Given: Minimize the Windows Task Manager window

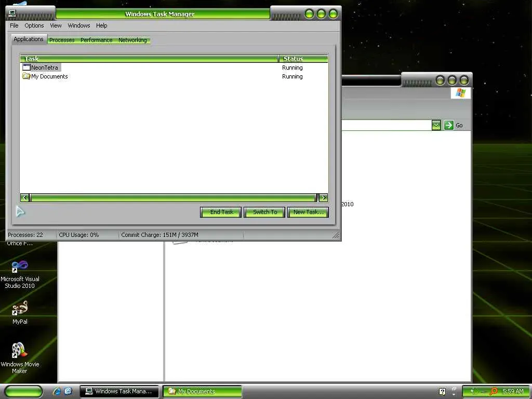Looking at the screenshot, I should point(309,14).
